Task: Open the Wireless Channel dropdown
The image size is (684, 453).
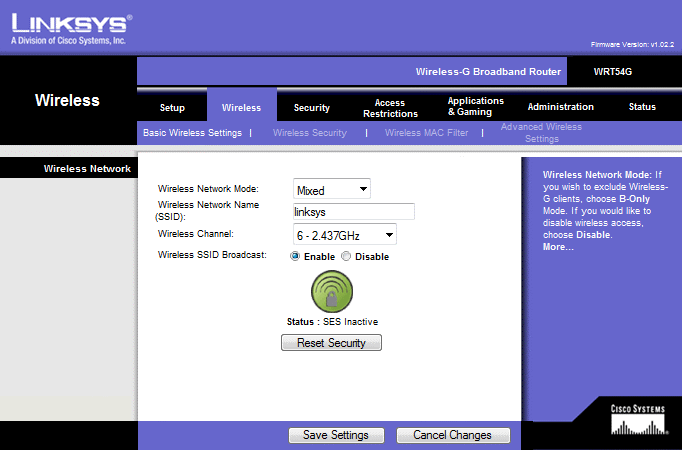Action: (345, 235)
